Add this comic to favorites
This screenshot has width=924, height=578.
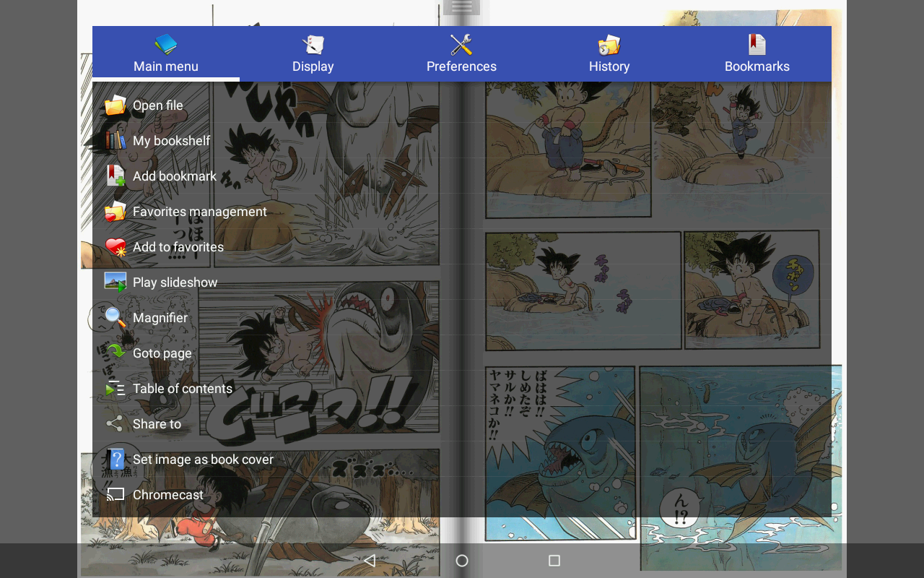178,246
